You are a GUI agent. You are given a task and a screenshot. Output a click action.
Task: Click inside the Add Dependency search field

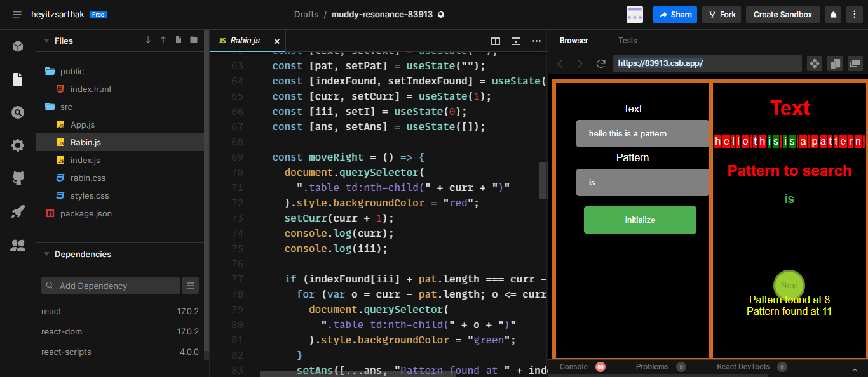110,286
